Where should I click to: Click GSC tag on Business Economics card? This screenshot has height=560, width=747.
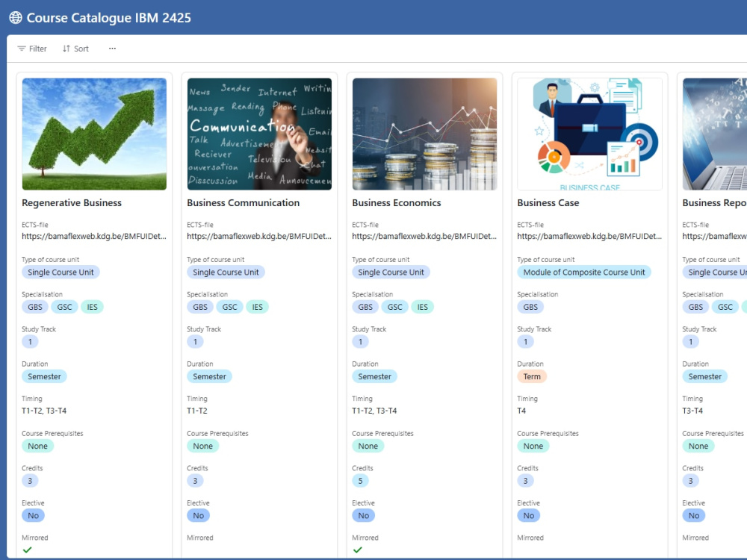tap(395, 307)
